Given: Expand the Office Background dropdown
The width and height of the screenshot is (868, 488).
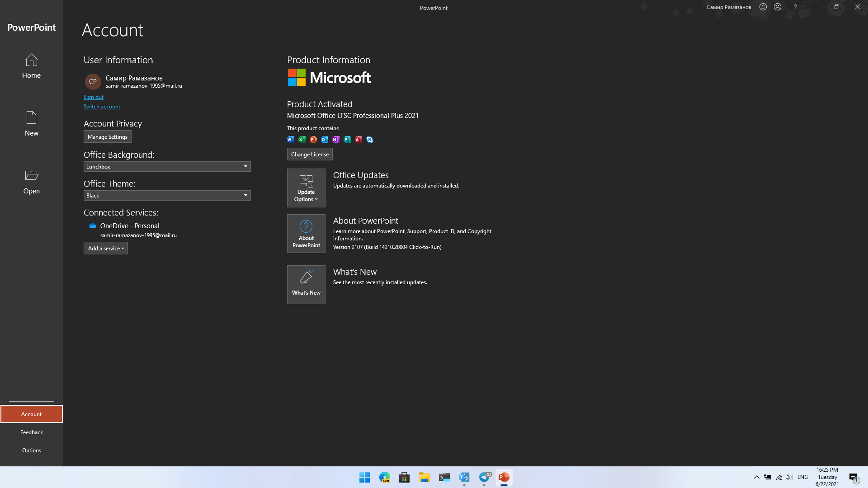Looking at the screenshot, I should click(167, 166).
